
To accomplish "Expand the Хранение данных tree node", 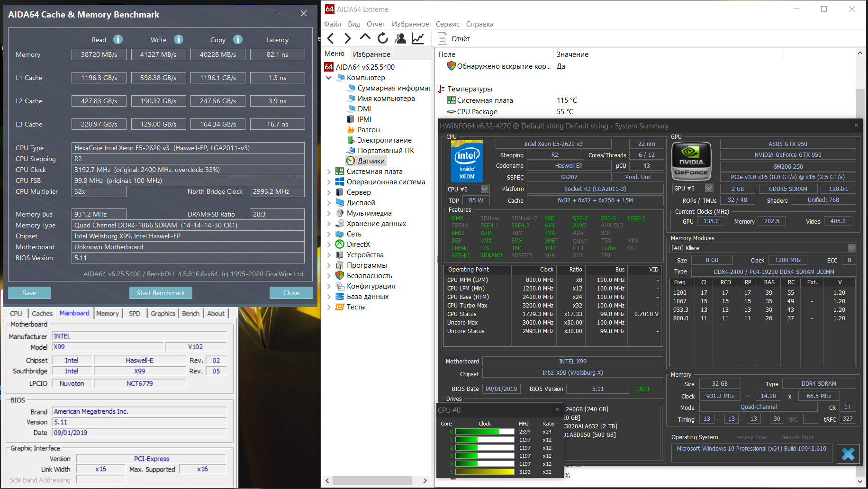I will pos(329,224).
